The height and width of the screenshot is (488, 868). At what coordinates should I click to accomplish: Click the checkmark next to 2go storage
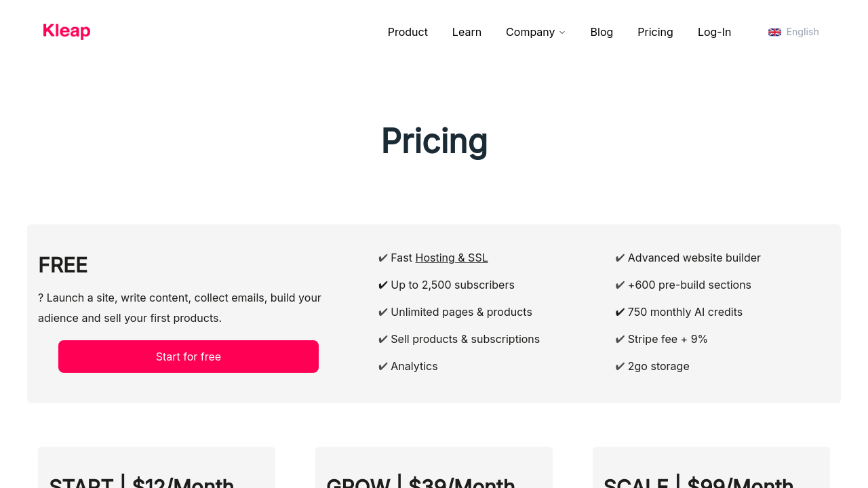tap(620, 366)
